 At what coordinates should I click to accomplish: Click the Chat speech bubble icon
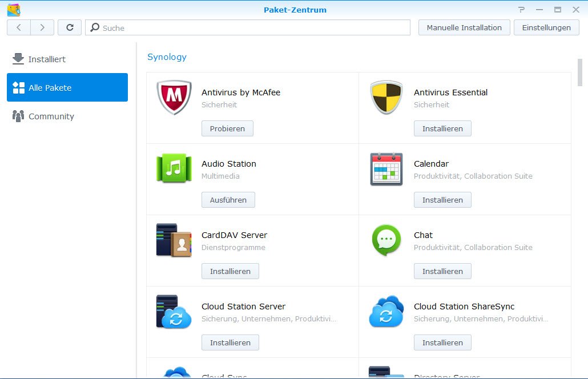(386, 240)
